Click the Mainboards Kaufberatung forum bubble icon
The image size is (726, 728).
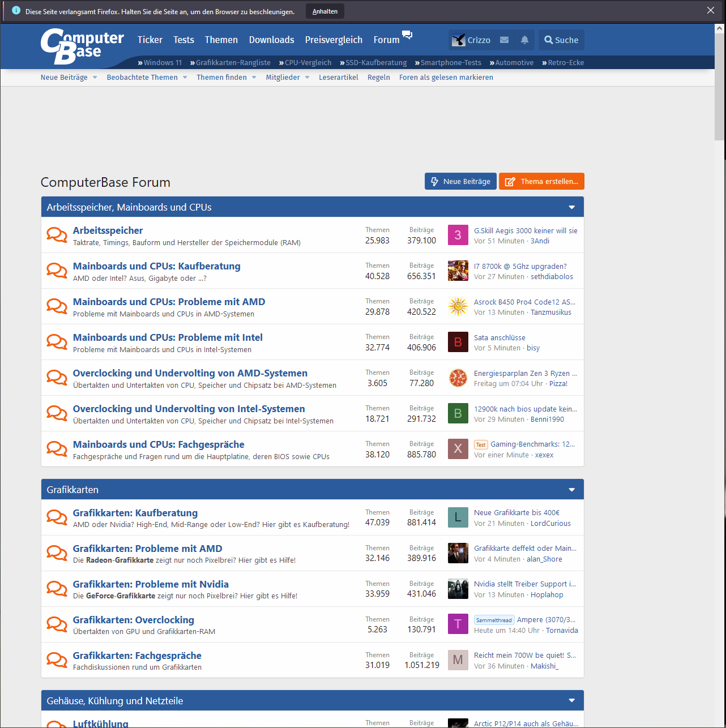(x=57, y=270)
